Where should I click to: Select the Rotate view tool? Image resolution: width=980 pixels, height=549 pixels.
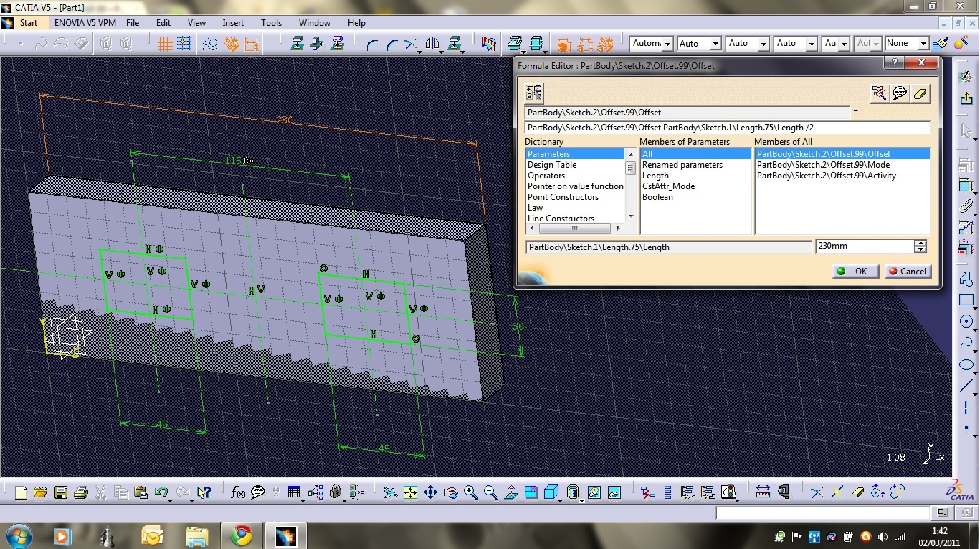click(450, 492)
